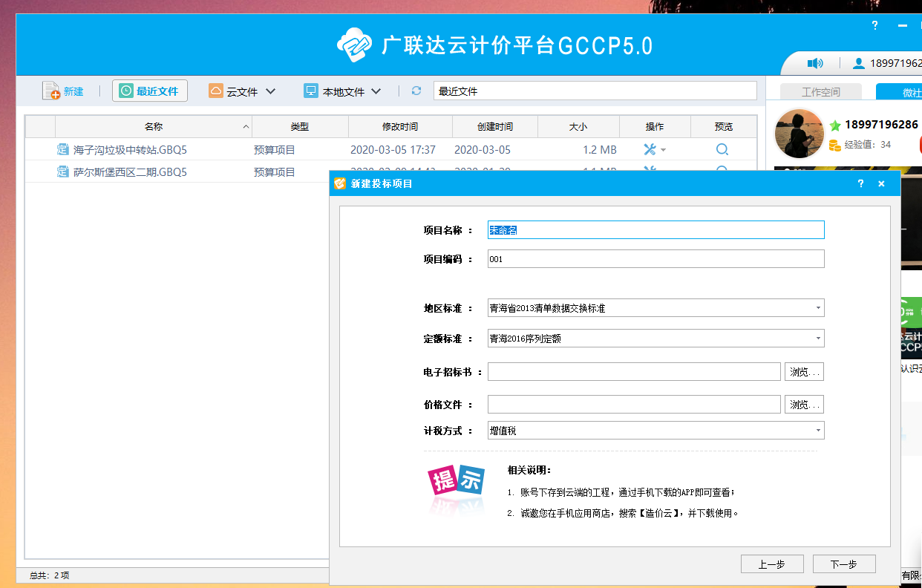Click the file icon of 海子沟垃圾中转站.GBQ5

63,149
